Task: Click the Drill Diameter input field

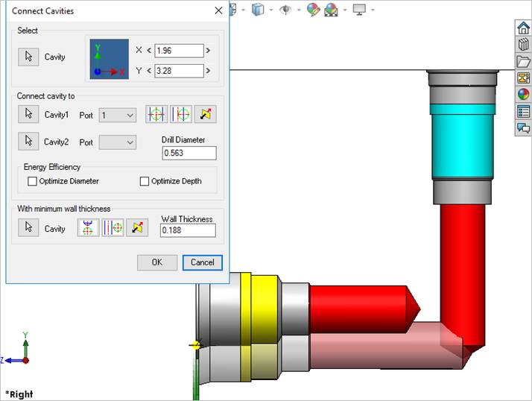Action: [189, 153]
